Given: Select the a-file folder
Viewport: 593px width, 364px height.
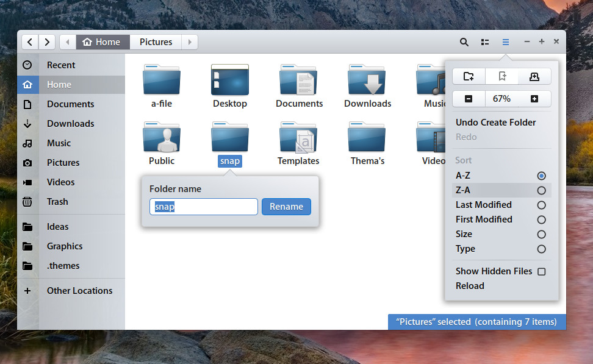Looking at the screenshot, I should [x=162, y=80].
